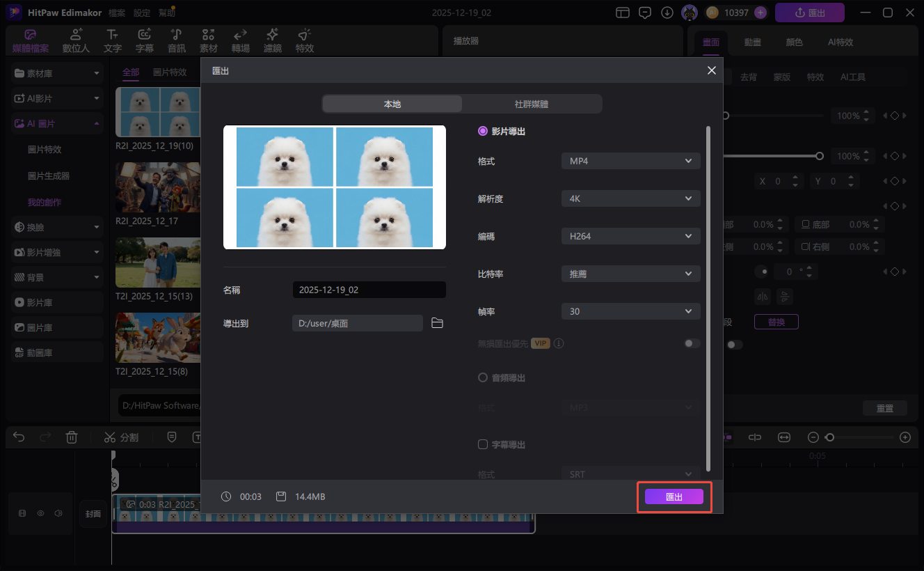Viewport: 924px width, 571px height.
Task: Click the zoom-in plus icon on timeline
Action: click(x=905, y=437)
